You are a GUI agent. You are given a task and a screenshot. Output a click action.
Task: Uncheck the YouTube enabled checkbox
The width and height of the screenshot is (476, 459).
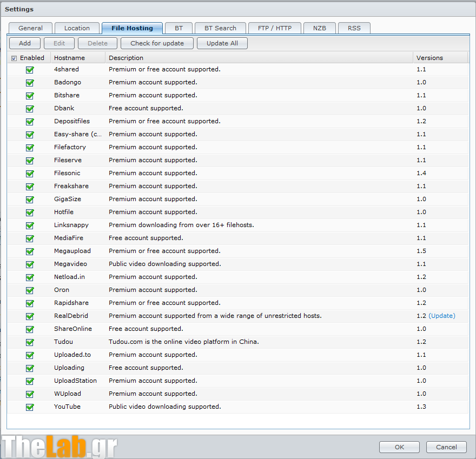pyautogui.click(x=30, y=407)
